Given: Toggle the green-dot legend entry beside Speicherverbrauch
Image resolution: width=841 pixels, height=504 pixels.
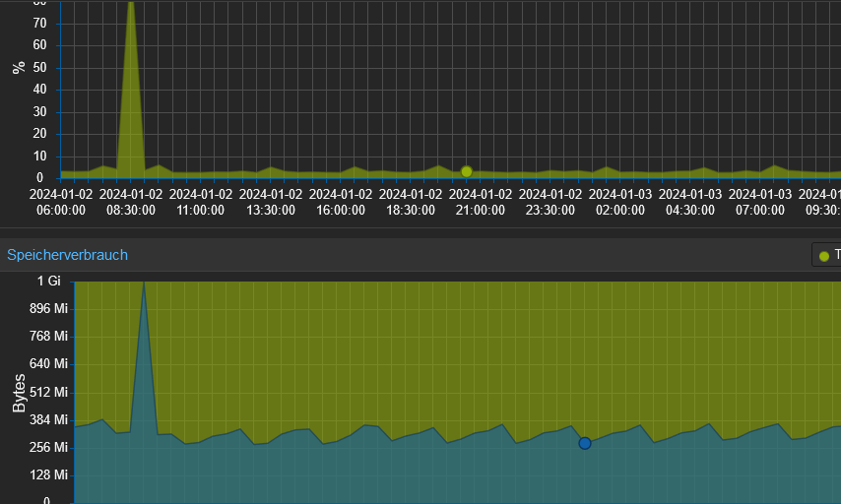Looking at the screenshot, I should [826, 256].
